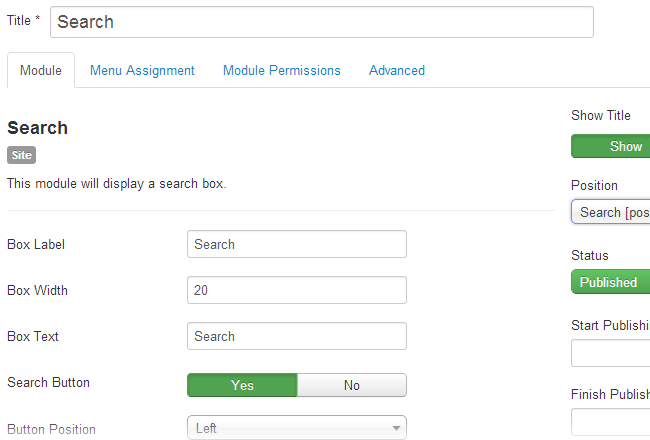Click the Site badge under Search heading
Viewport: 650px width, 440px height.
[22, 155]
